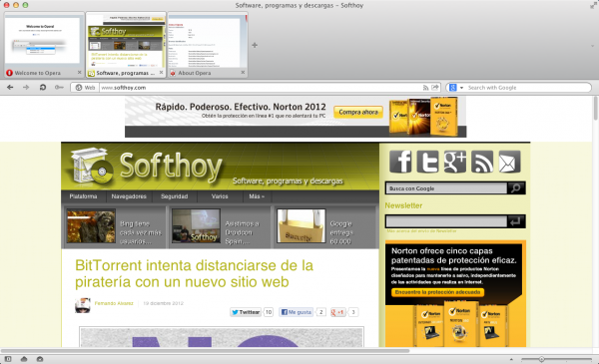
Task: Click the Twittear button
Action: [x=246, y=312]
